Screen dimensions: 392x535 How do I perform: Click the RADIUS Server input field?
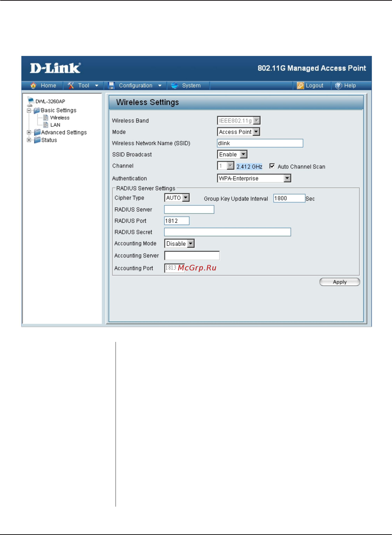189,209
